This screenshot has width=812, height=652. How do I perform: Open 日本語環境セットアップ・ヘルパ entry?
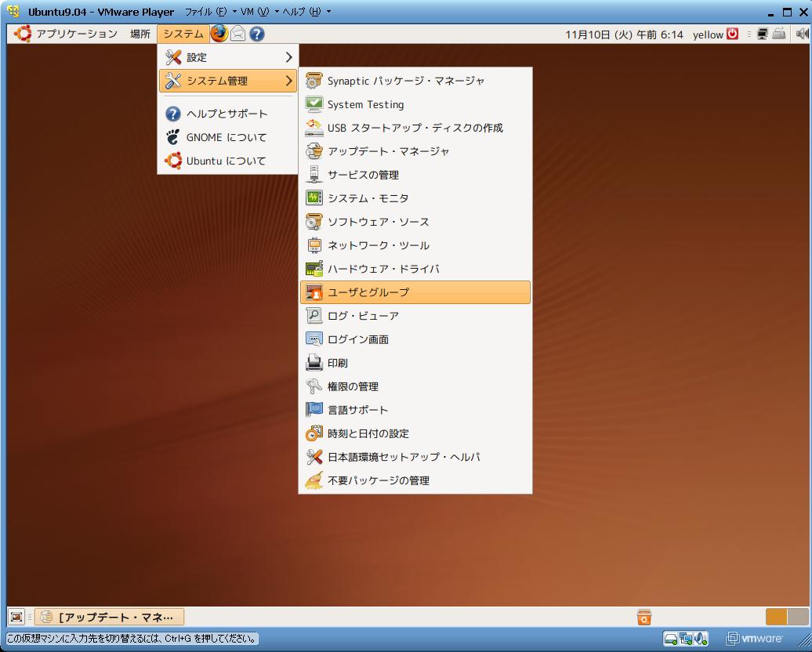(x=415, y=457)
